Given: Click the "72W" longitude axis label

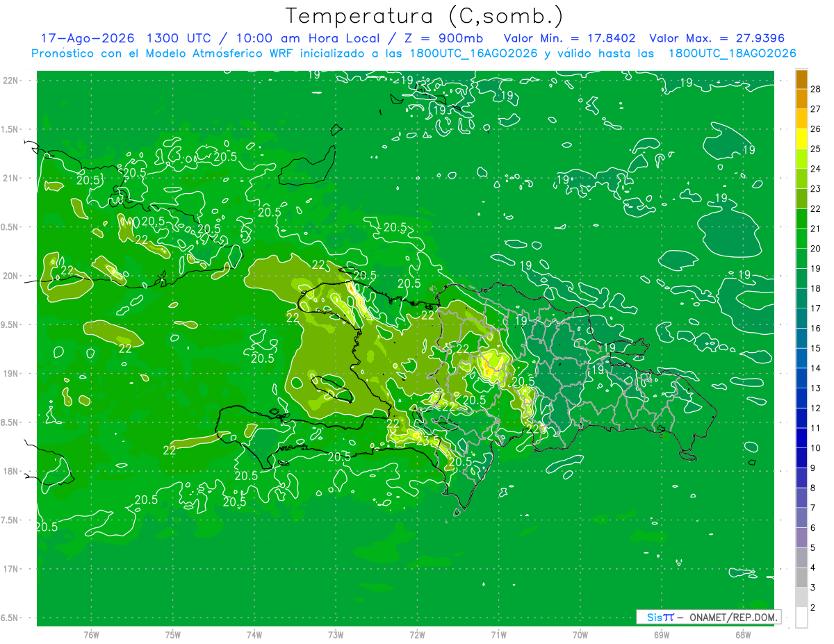Looking at the screenshot, I should pyautogui.click(x=417, y=634).
